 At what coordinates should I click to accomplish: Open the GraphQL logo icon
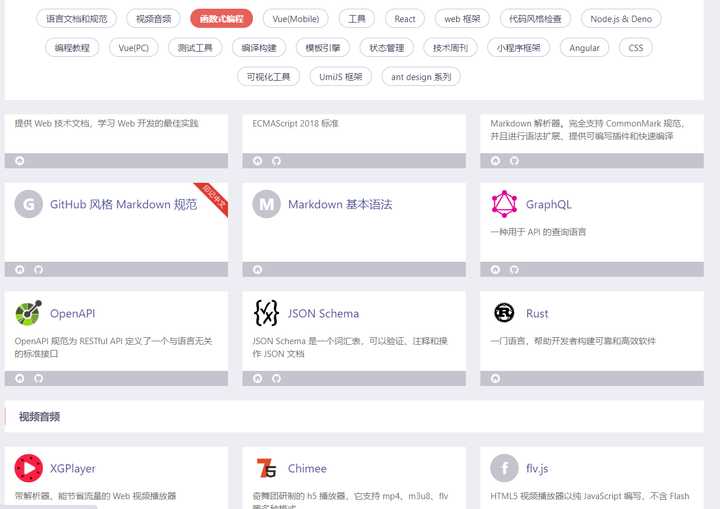coord(504,204)
